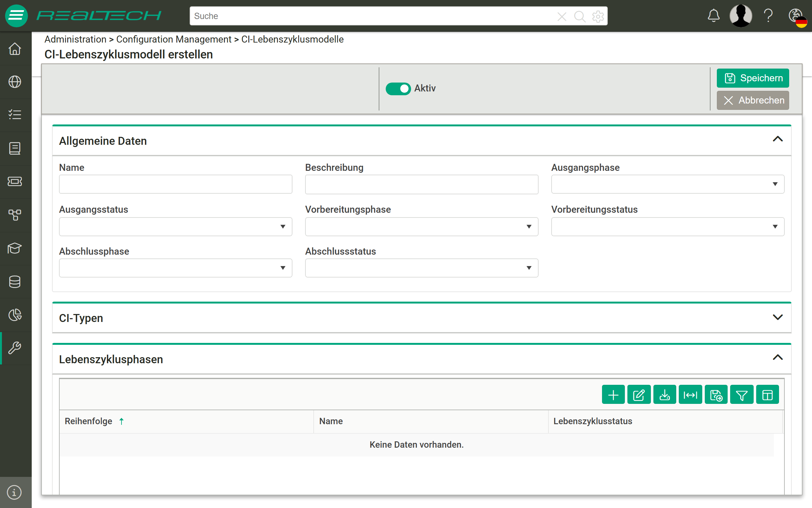Open the Vorbereitungsstatus dropdown
This screenshot has height=508, width=812.
pyautogui.click(x=668, y=227)
